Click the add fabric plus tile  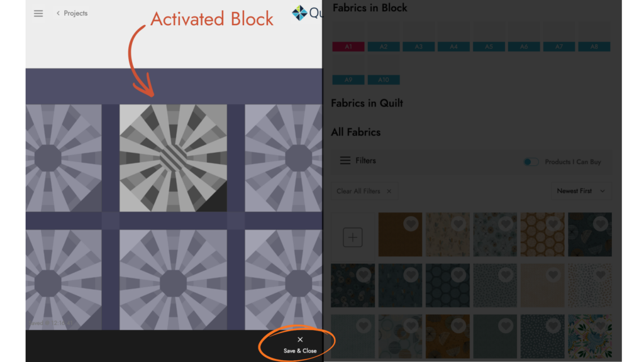click(353, 237)
